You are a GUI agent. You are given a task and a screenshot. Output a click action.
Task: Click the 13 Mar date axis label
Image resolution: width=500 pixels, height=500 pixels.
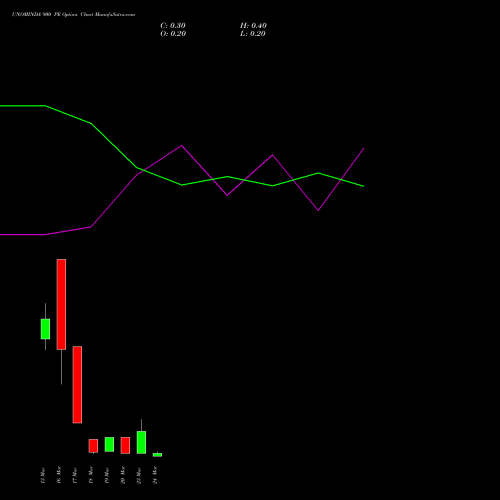pos(43,475)
